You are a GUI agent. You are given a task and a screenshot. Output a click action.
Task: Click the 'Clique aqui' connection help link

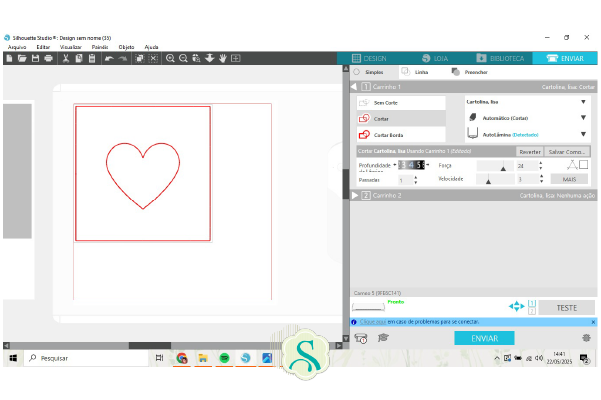tap(373, 322)
